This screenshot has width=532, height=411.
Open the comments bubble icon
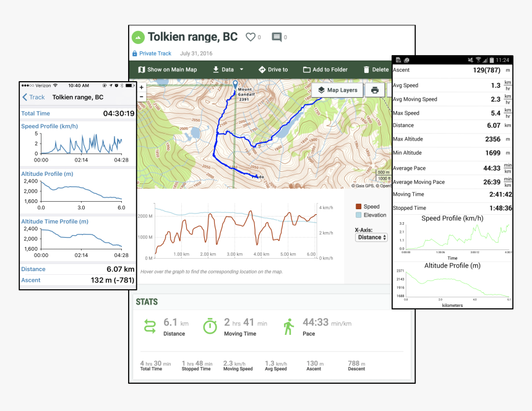[277, 37]
